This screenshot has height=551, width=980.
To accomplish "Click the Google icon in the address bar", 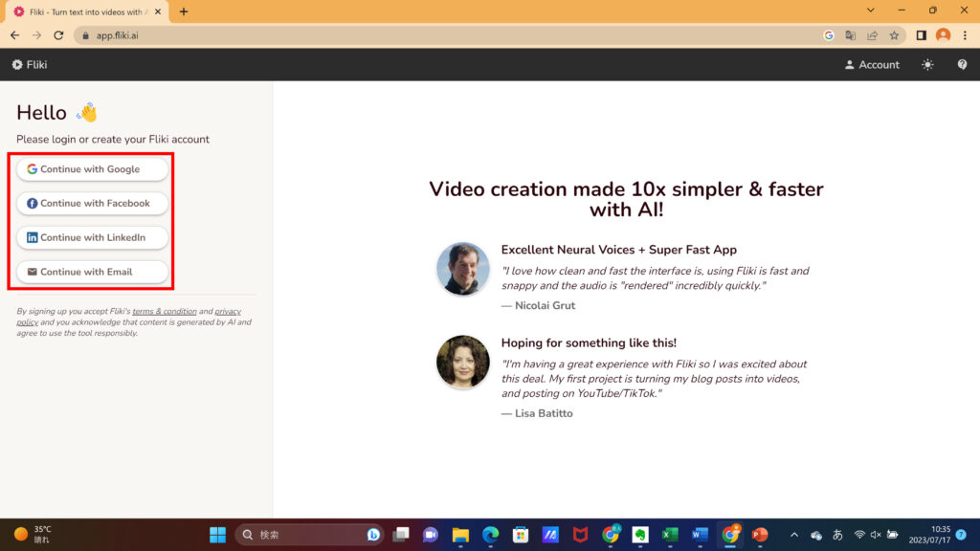I will [x=829, y=35].
